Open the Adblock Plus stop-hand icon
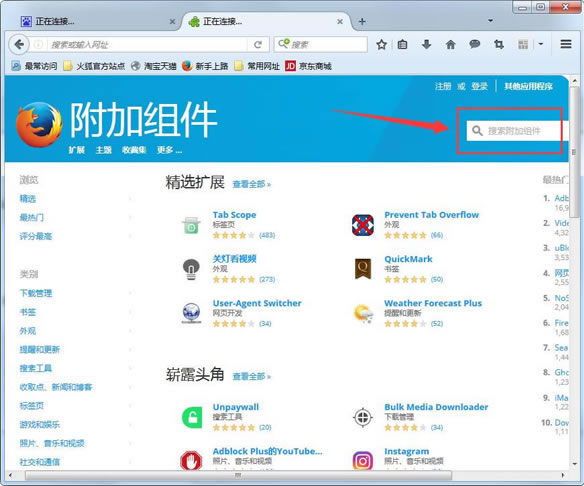Screen dimensions: 584x486 (x=191, y=461)
